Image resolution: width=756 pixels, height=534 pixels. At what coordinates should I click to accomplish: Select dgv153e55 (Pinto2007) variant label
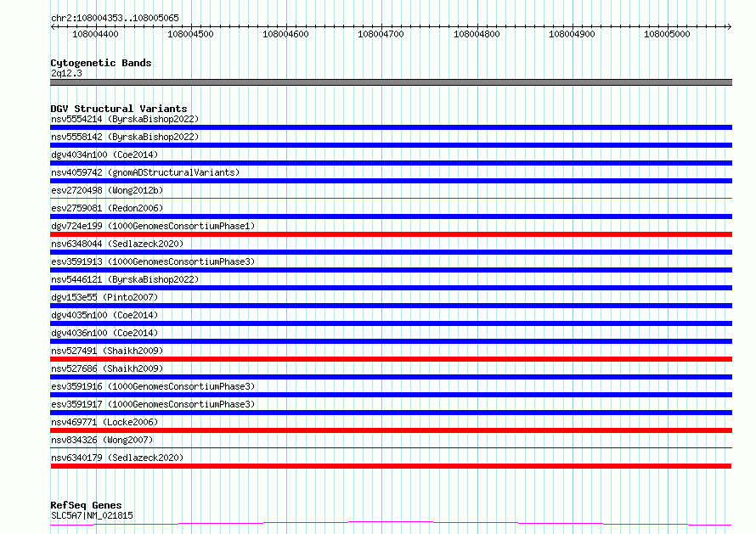(104, 297)
